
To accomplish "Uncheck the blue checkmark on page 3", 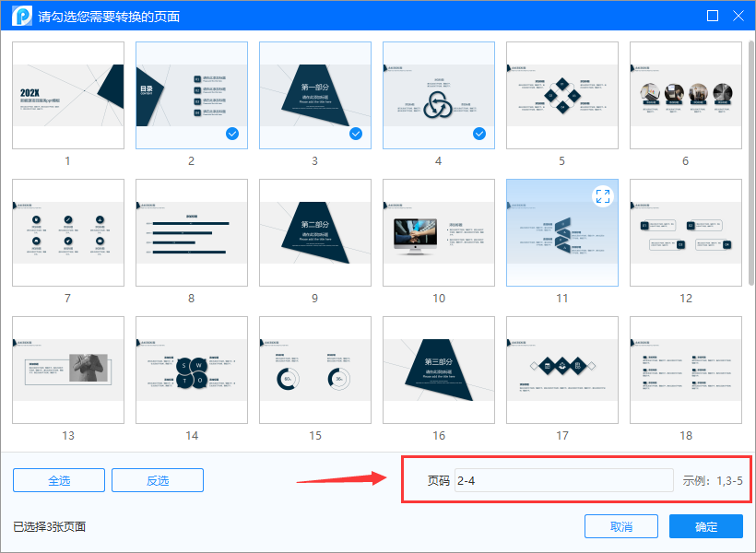I will [356, 134].
